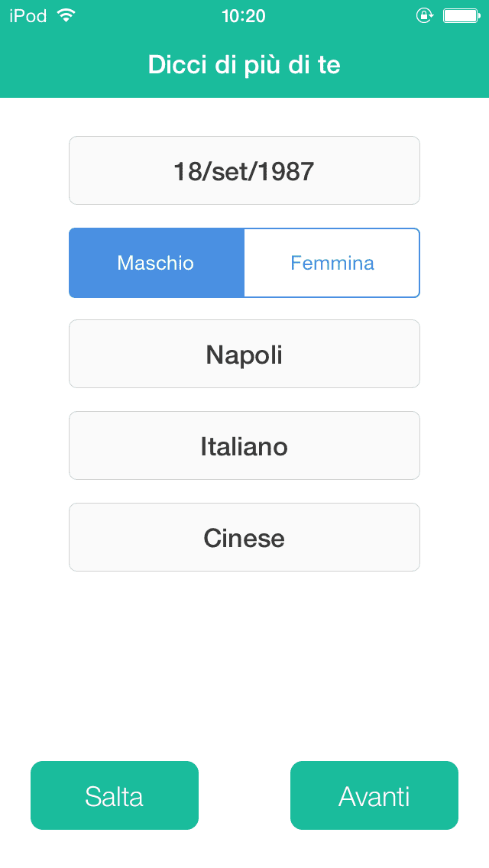Change the Cinese language selection
Image resolution: width=489 pixels, height=868 pixels.
244,537
